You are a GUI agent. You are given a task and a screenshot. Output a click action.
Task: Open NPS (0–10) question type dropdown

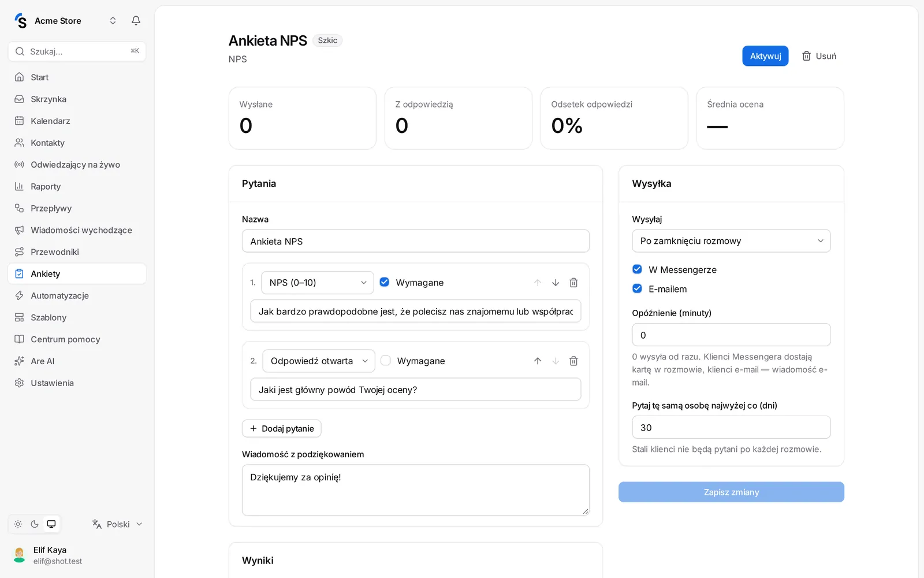coord(318,283)
